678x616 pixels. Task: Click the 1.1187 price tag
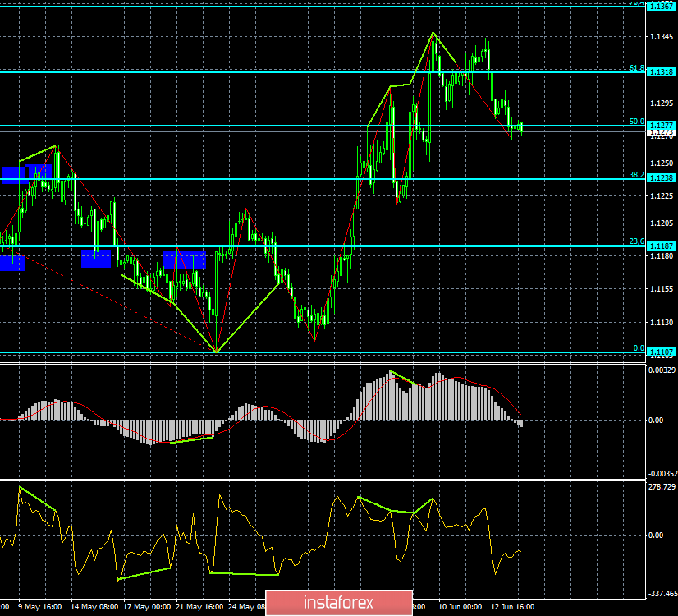pyautogui.click(x=661, y=246)
